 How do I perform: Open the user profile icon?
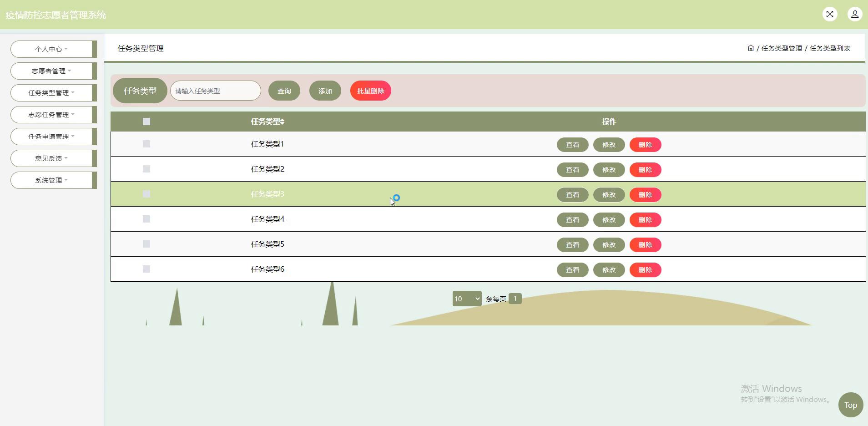click(x=855, y=14)
